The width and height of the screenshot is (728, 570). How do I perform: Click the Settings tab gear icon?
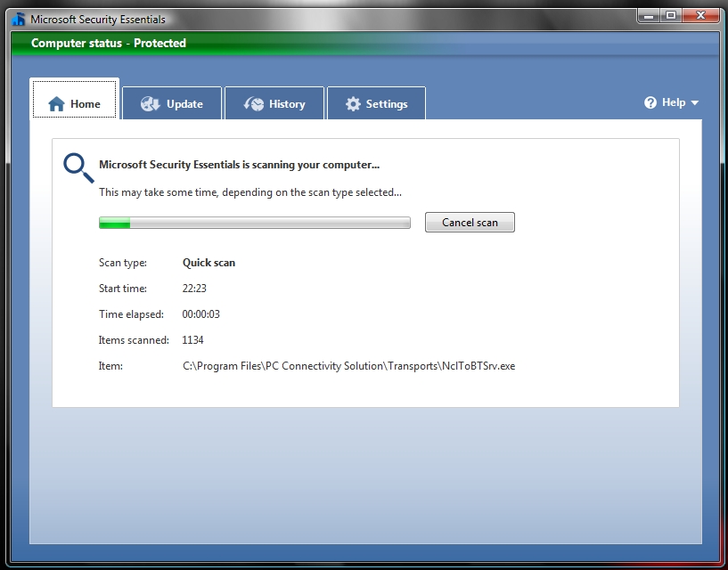[x=353, y=103]
